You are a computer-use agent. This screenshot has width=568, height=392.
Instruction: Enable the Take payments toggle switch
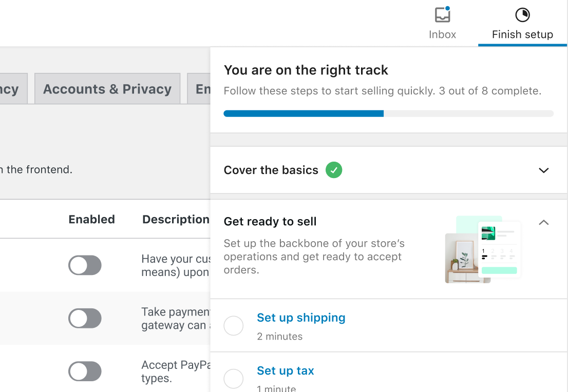coord(85,319)
